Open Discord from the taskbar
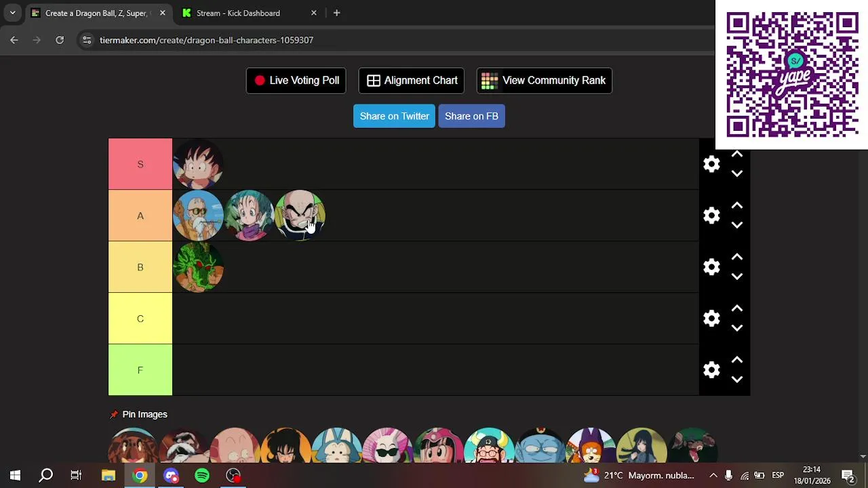Viewport: 868px width, 488px height. (171, 476)
